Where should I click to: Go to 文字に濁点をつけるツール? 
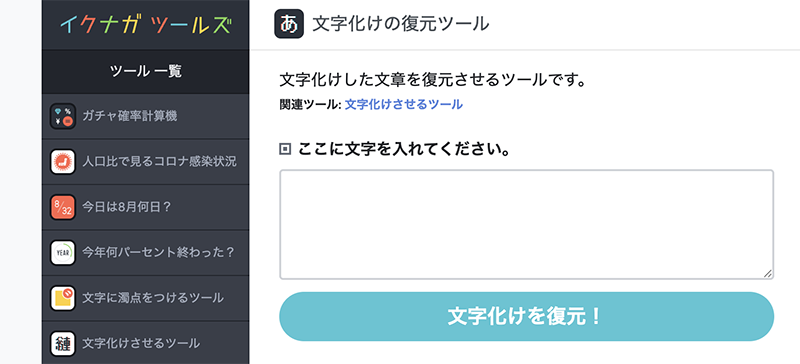(x=145, y=298)
